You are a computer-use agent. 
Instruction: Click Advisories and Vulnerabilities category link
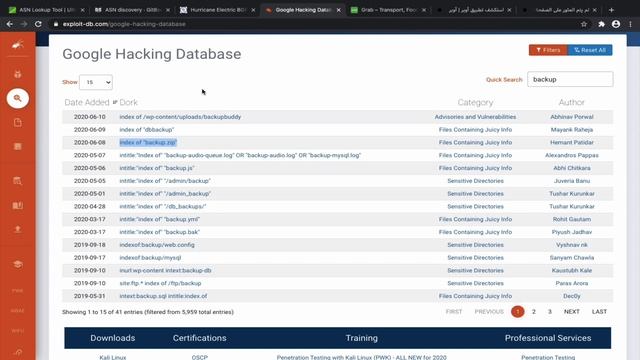coord(475,117)
